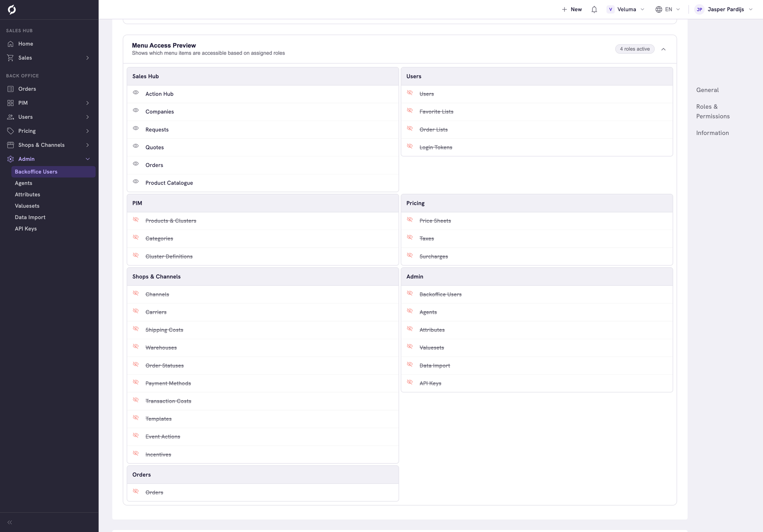Click the crossed eye beside Price Sheets
The height and width of the screenshot is (532, 763).
410,220
